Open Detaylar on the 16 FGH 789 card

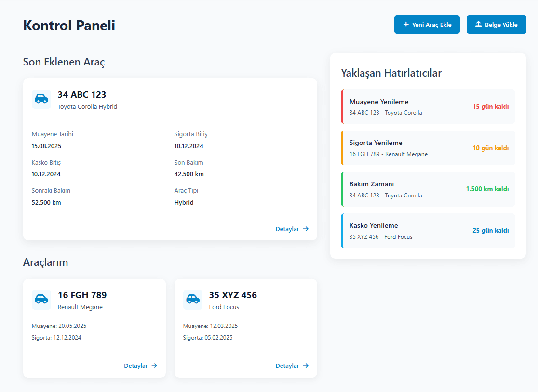tap(136, 366)
